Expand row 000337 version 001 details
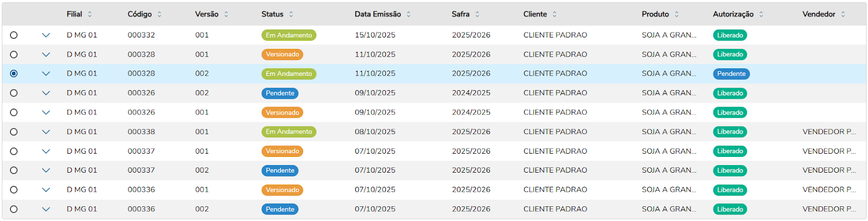Viewport: 868px width, 221px height. click(x=46, y=151)
